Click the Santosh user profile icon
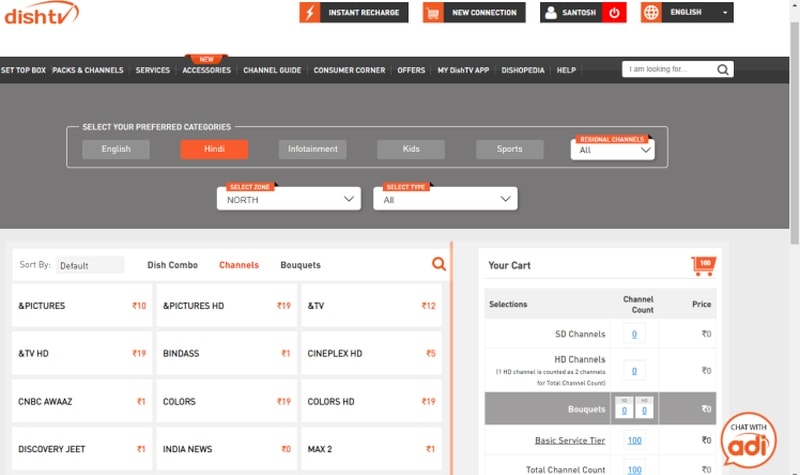 551,12
